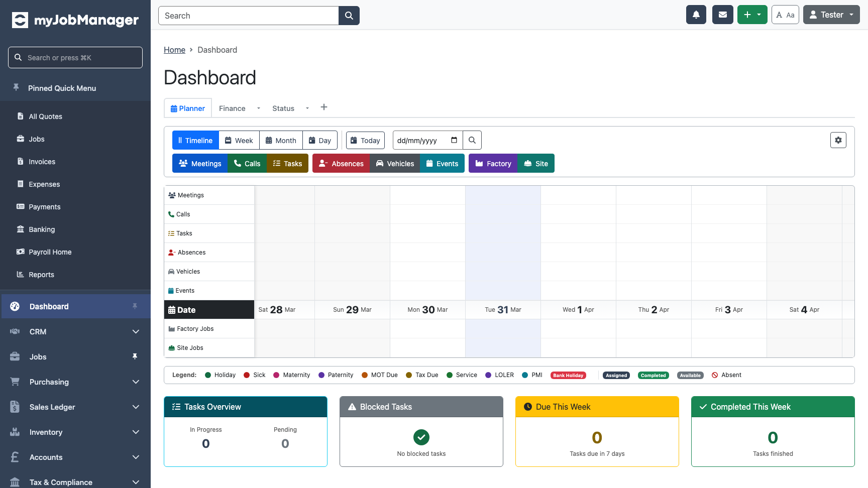
Task: Click the Due This Week clock icon
Action: 528,407
